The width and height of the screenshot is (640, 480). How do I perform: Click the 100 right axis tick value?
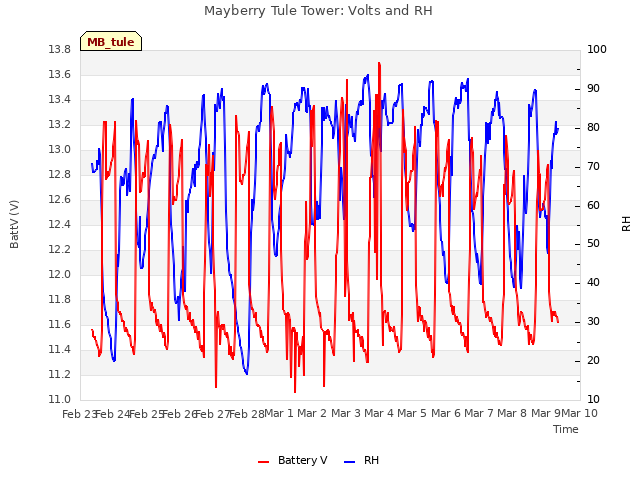pyautogui.click(x=596, y=49)
